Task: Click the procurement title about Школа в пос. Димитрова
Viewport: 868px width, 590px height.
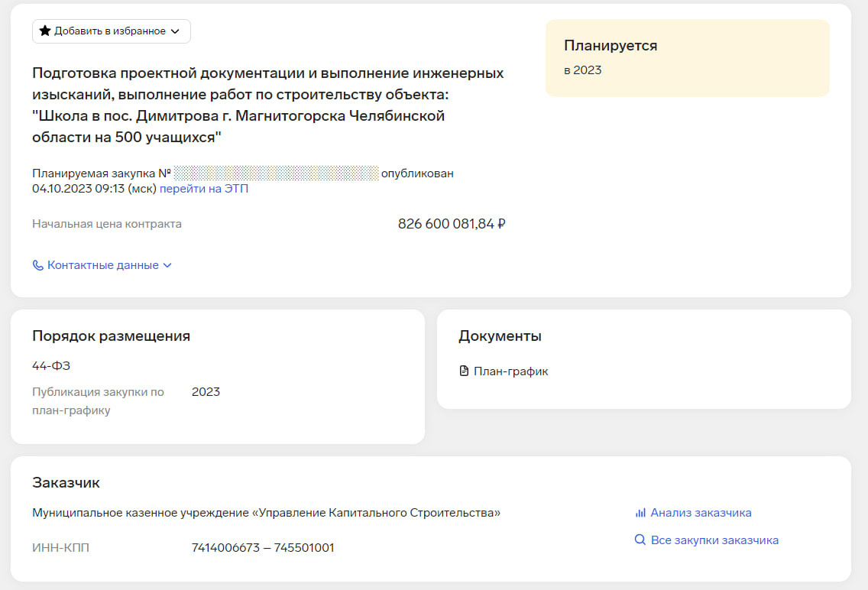Action: pos(267,105)
